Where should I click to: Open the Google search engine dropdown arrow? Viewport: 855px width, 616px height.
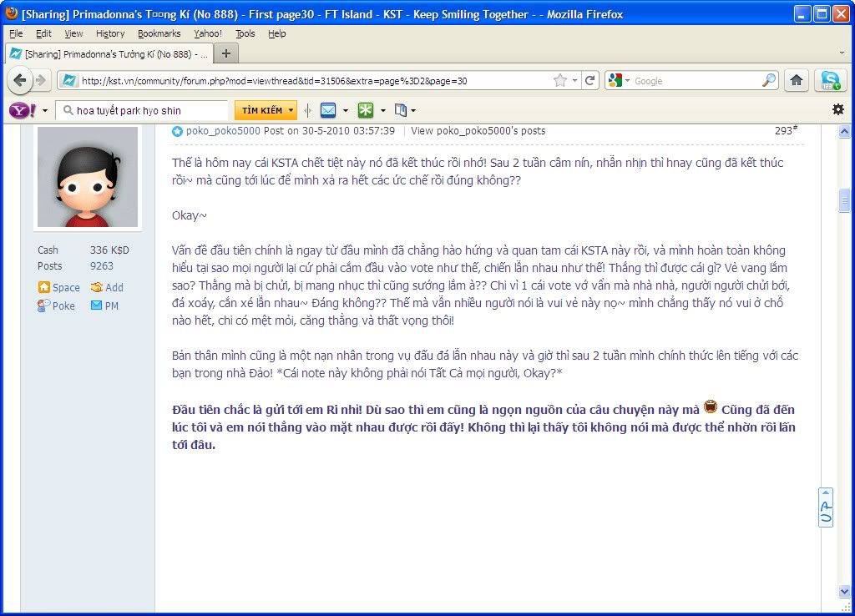(627, 81)
